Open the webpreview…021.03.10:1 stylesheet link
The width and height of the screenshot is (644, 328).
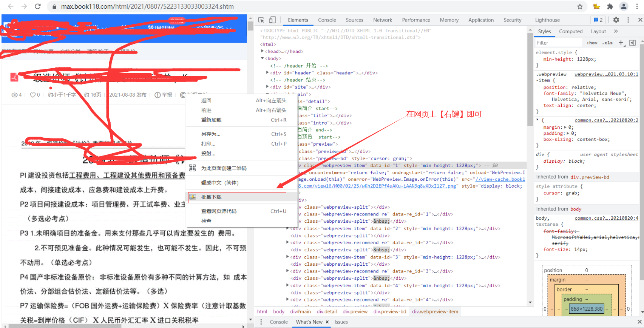click(x=606, y=74)
